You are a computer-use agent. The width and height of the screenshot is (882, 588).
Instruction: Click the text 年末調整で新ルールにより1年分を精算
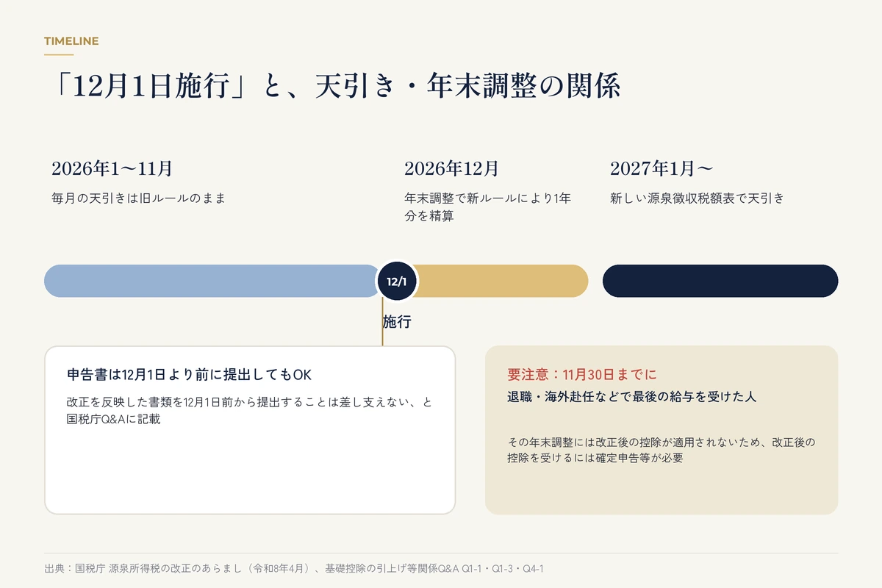point(488,207)
